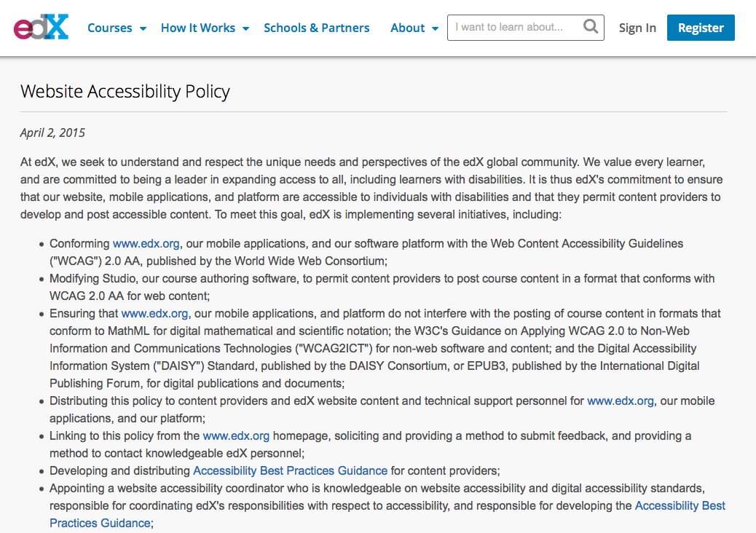
Task: Click the 'Modifying Studio, our course authoring software' text
Action: point(173,279)
